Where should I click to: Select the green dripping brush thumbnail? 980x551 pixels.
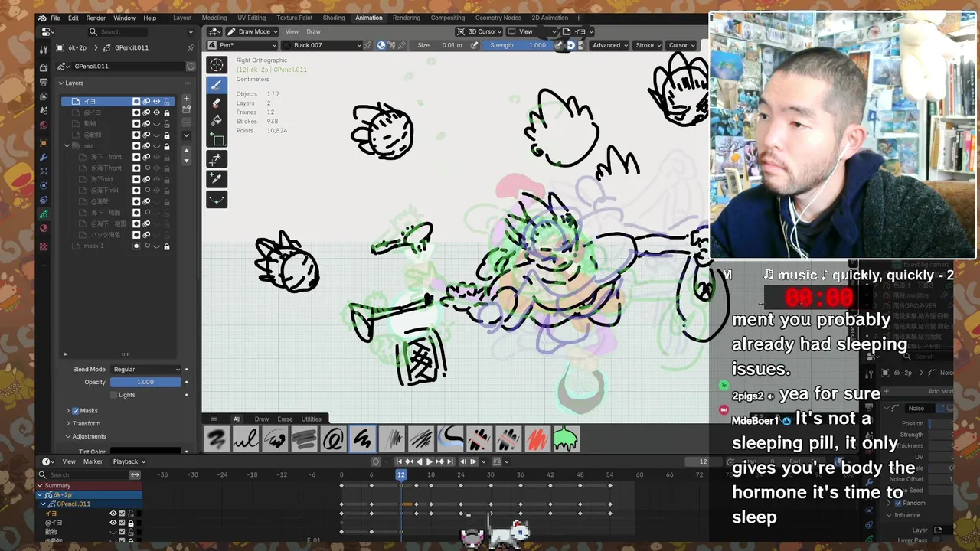click(x=566, y=439)
